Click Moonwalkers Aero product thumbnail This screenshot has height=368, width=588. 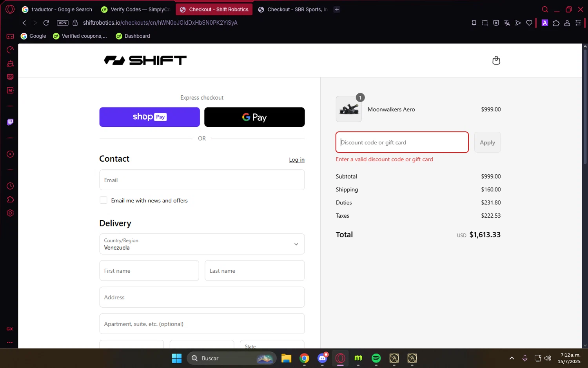tap(349, 109)
